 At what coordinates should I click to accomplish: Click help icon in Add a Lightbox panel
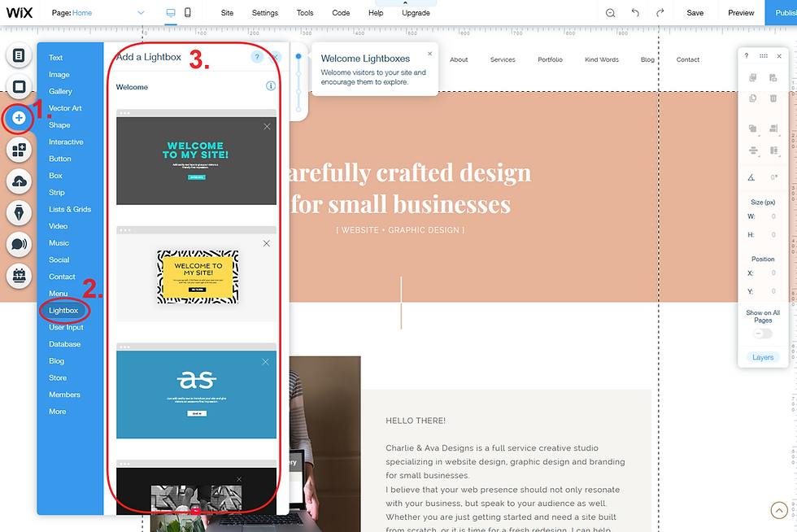pyautogui.click(x=257, y=57)
